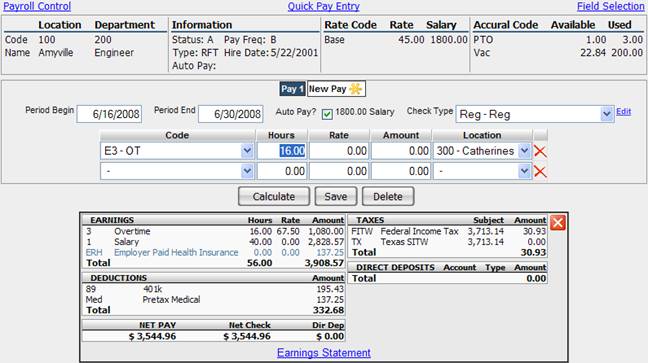Click the Federal Income Tax row
Image resolution: width=648 pixels, height=363 pixels.
448,231
